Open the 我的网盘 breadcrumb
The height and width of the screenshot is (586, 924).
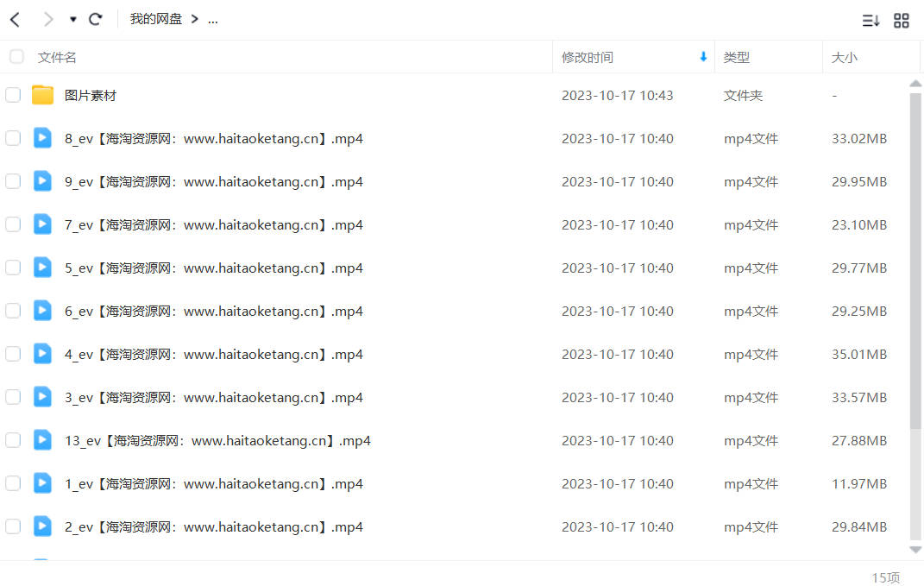(155, 20)
